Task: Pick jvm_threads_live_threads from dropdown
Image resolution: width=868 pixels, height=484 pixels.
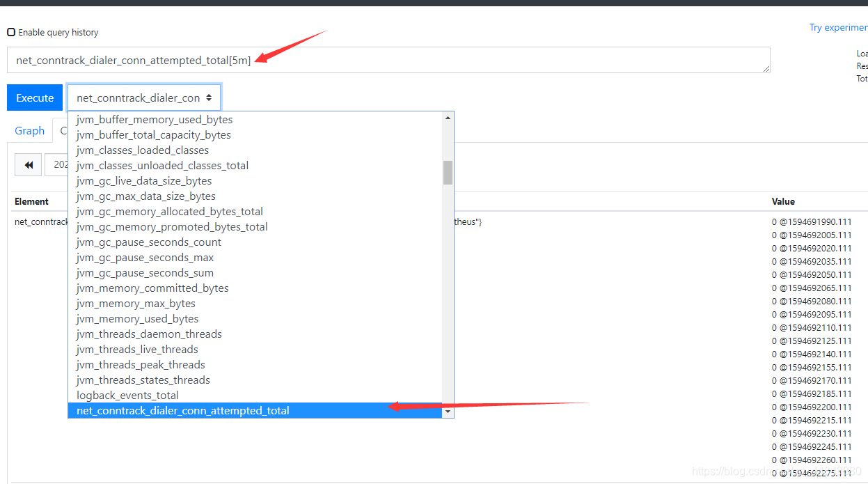Action: pyautogui.click(x=255, y=349)
